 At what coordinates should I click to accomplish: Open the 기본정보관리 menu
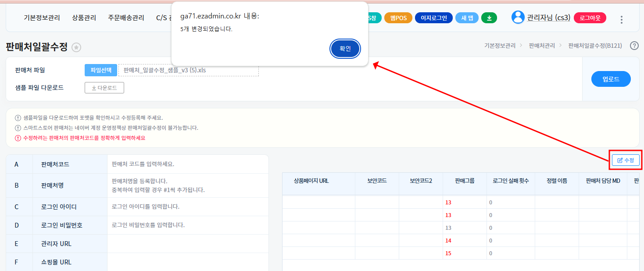coord(42,18)
